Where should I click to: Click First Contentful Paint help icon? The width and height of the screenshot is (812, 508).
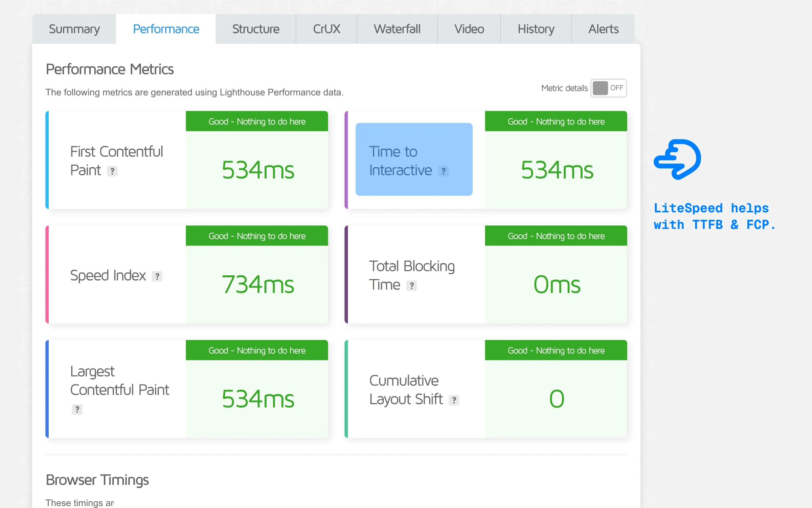point(112,171)
